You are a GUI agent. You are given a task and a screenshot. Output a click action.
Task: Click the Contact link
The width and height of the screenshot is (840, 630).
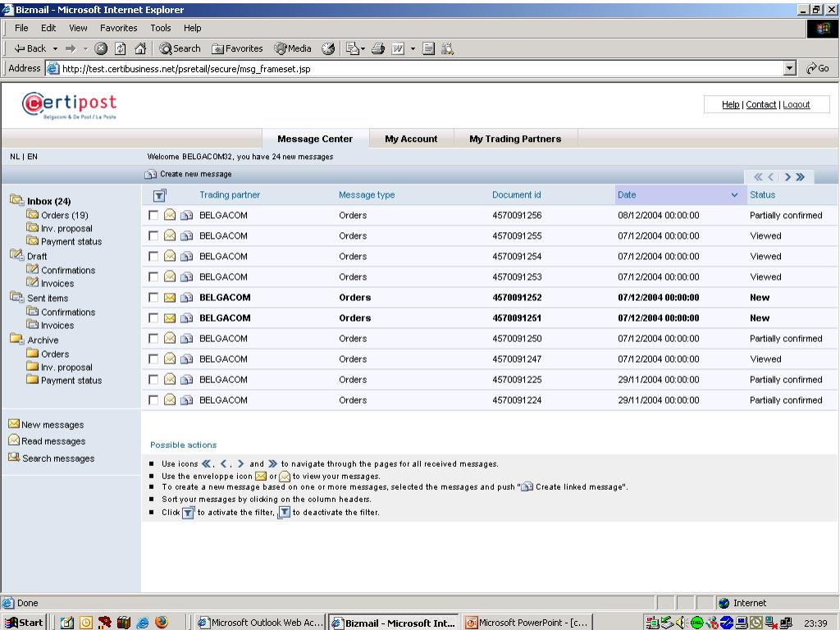(x=761, y=104)
